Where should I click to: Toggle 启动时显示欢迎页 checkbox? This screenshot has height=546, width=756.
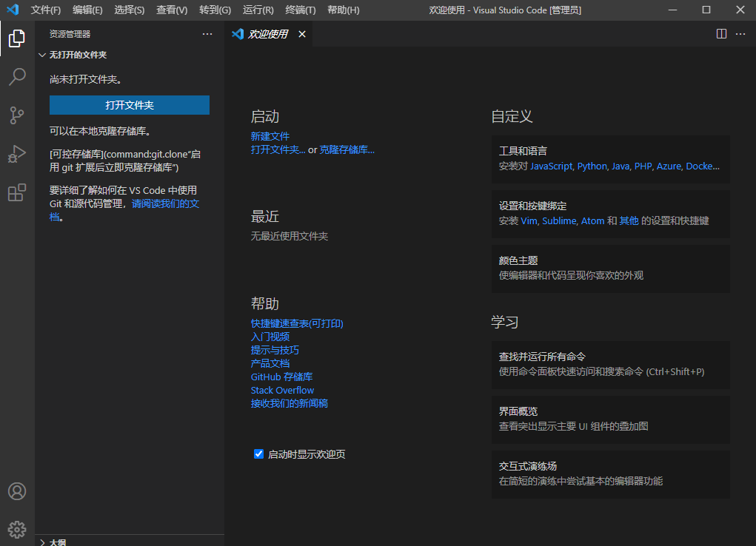click(x=258, y=454)
